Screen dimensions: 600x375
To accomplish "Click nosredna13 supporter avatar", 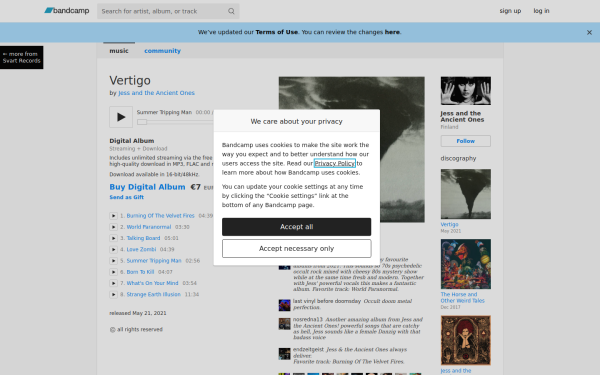I will click(284, 324).
